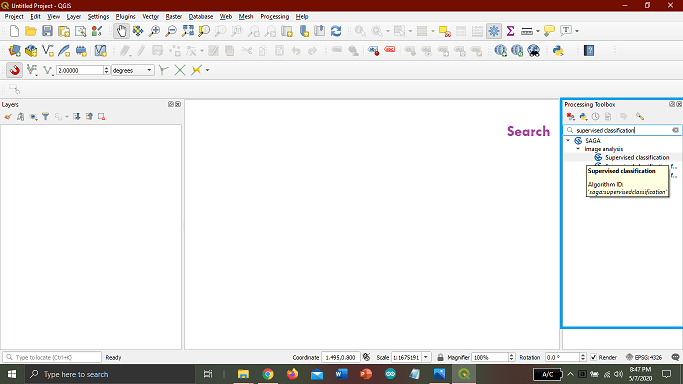Open the text annotation dropdown arrow
Screen dimensions: 683x384
point(577,31)
